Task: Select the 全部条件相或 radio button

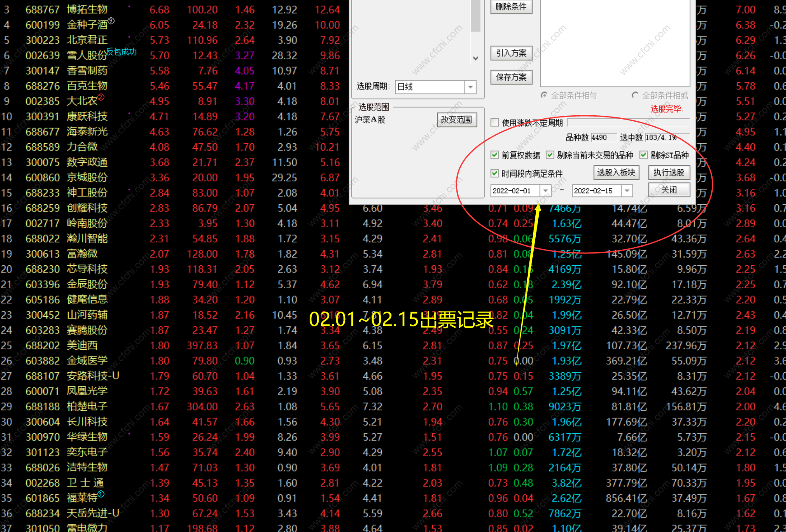Action: [x=635, y=95]
